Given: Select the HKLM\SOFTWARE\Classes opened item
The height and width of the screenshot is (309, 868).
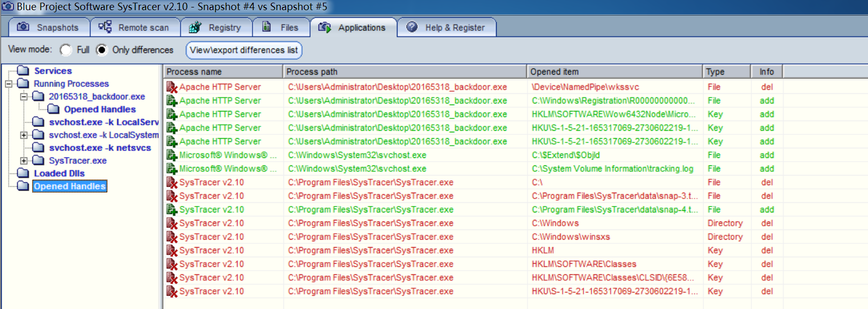Looking at the screenshot, I should 584,264.
